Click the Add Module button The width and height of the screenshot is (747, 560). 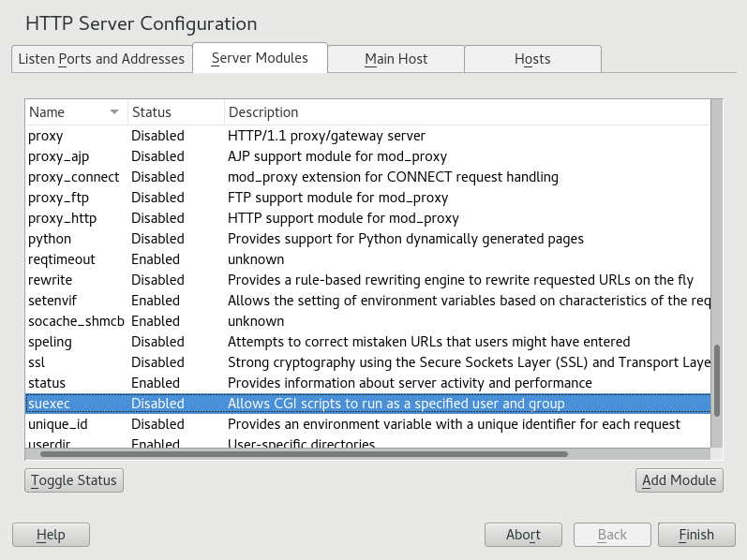pyautogui.click(x=679, y=480)
